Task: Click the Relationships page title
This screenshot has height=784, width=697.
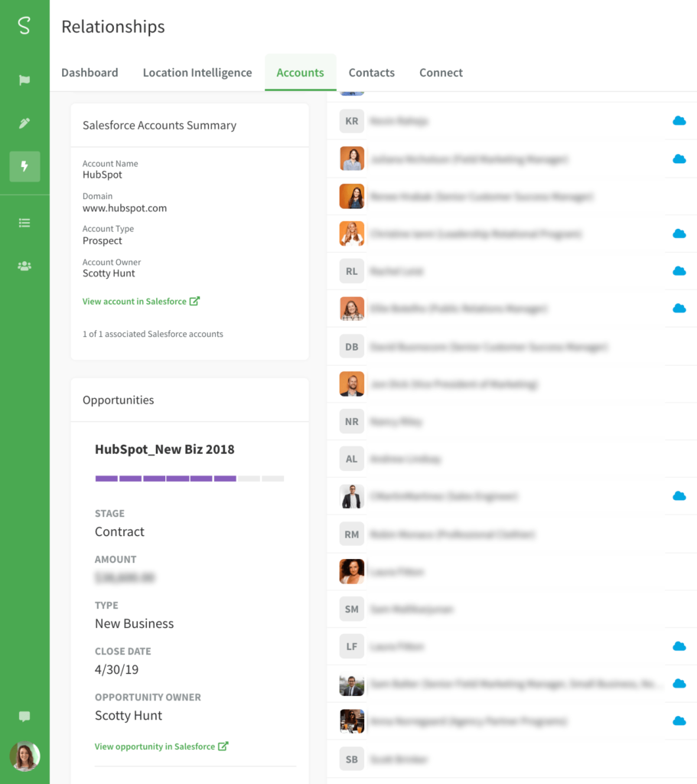Action: click(113, 27)
